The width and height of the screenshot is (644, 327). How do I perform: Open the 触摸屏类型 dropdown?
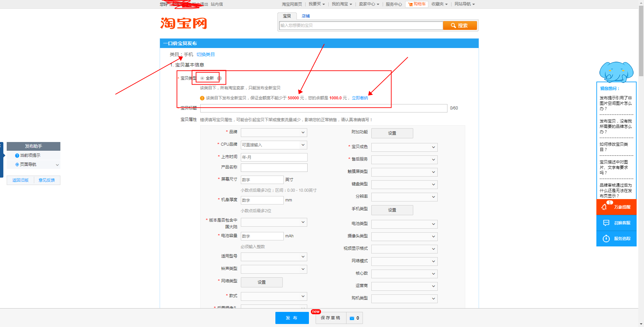(x=405, y=172)
